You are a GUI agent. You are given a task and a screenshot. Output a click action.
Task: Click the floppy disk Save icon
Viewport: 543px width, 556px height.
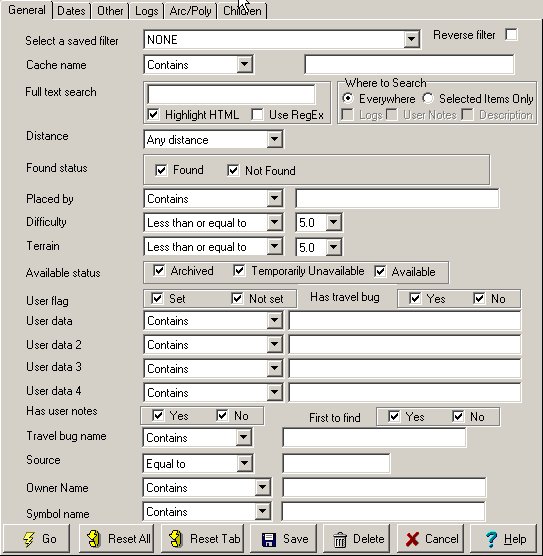[269, 540]
